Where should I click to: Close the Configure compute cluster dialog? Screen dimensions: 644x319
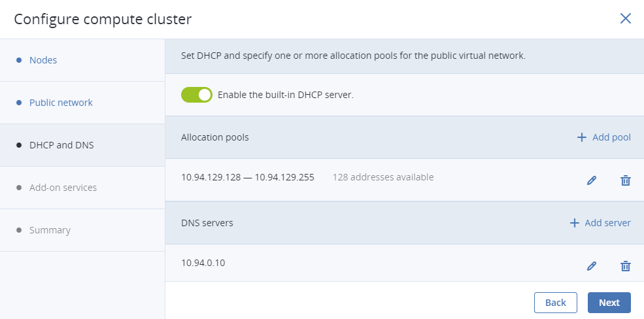[x=625, y=18]
